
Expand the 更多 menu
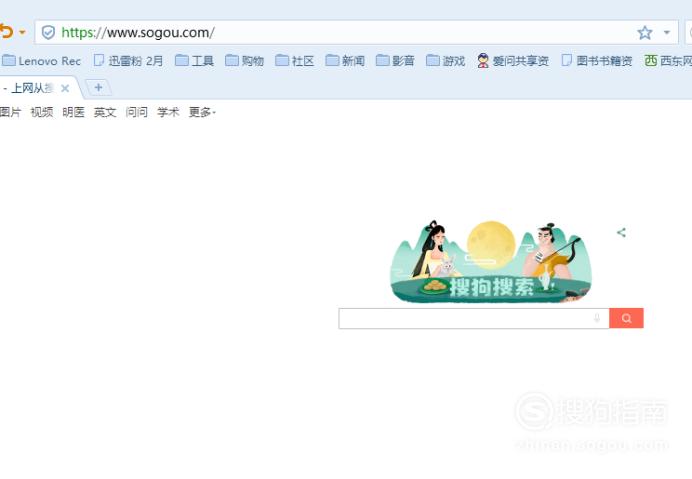pos(202,112)
